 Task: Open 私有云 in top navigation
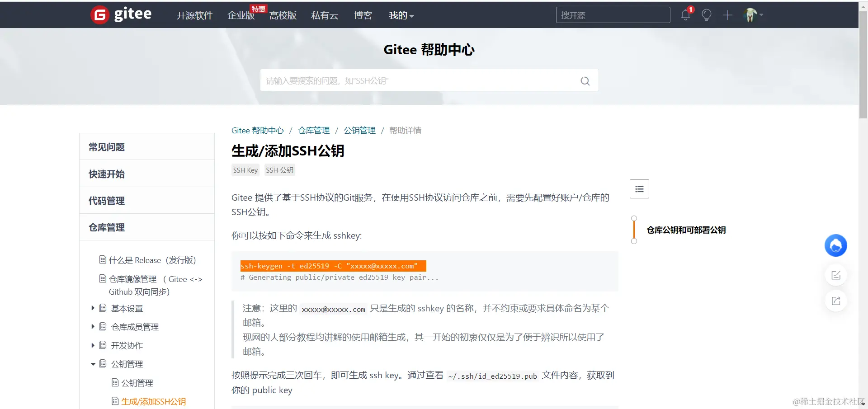325,15
